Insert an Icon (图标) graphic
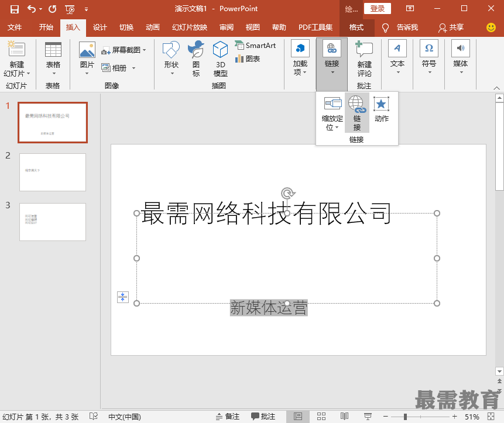 pyautogui.click(x=196, y=59)
